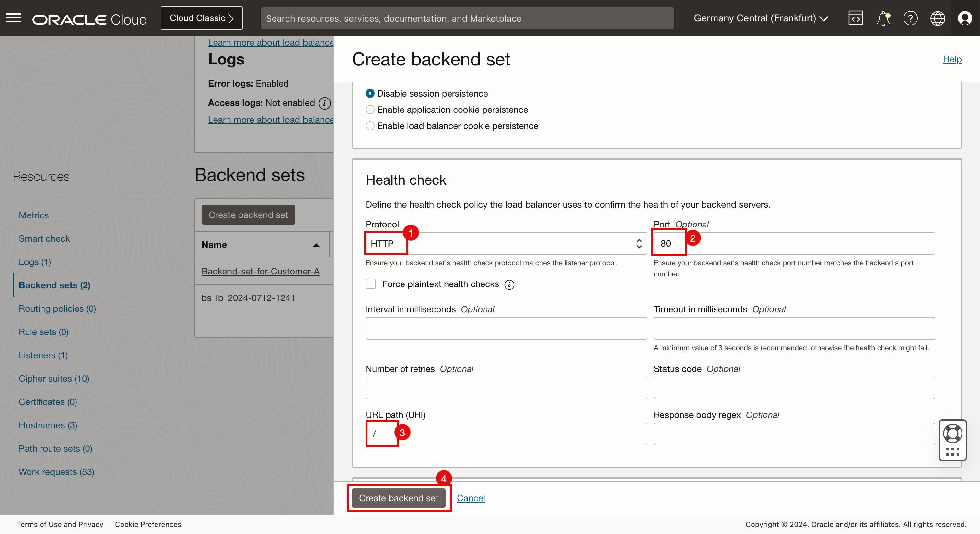Open Cloud Shell developer tools icon
Image resolution: width=980 pixels, height=534 pixels.
pyautogui.click(x=855, y=18)
